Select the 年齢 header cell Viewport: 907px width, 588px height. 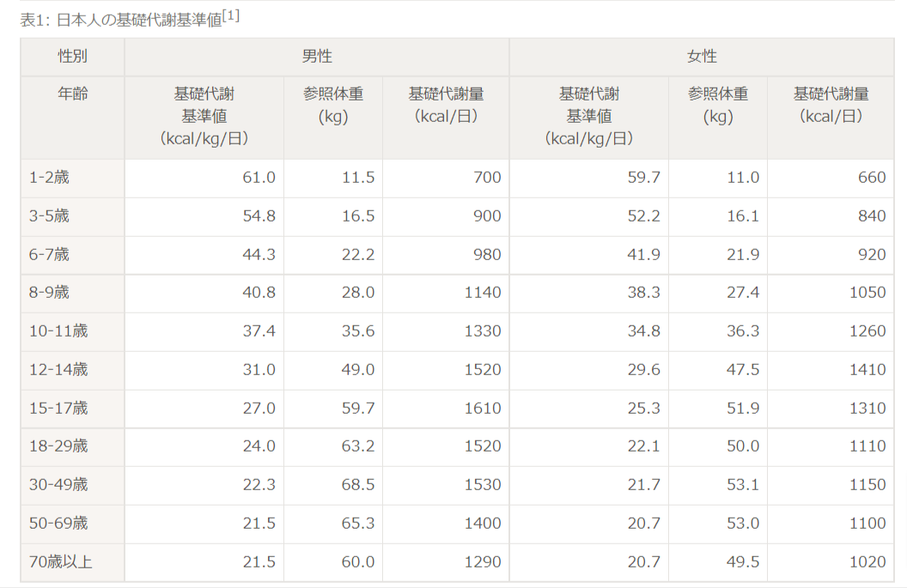[x=73, y=94]
